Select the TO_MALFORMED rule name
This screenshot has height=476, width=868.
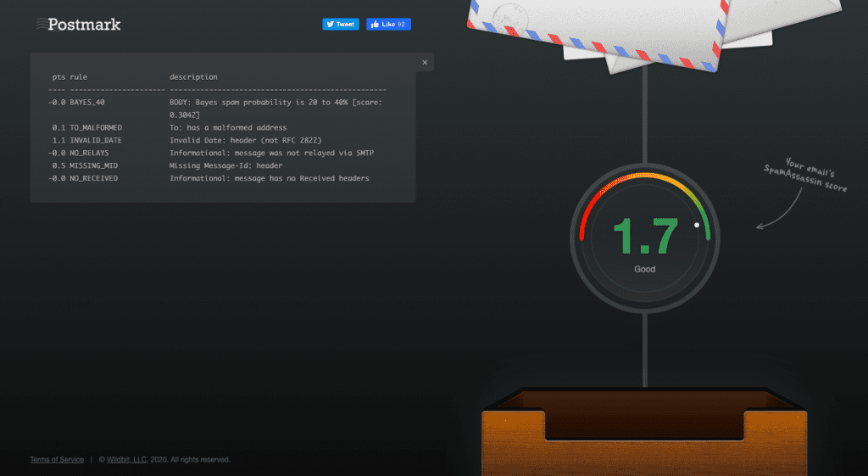(x=96, y=128)
